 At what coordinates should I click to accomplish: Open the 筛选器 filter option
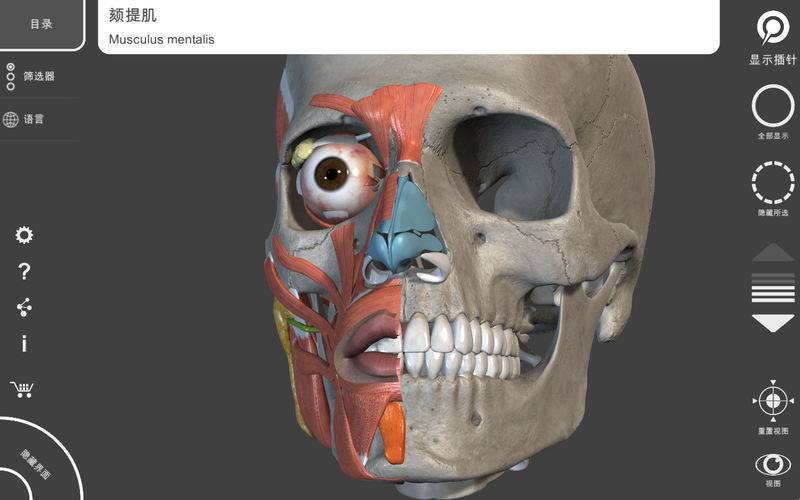point(30,77)
